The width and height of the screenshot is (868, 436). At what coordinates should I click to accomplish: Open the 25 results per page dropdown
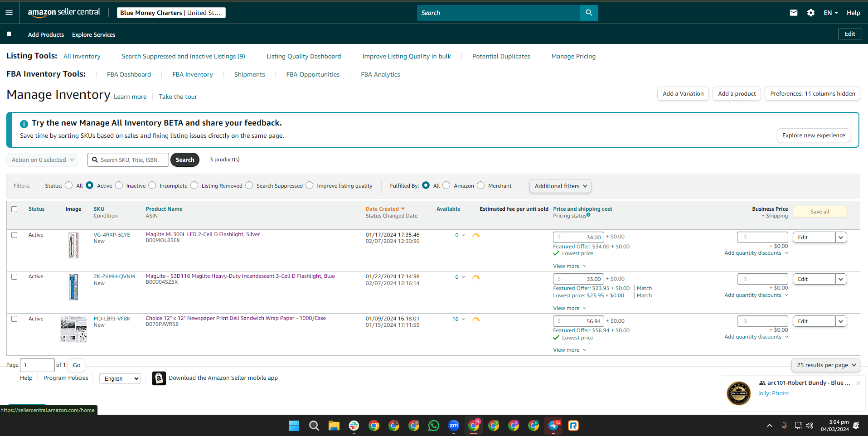pos(826,365)
